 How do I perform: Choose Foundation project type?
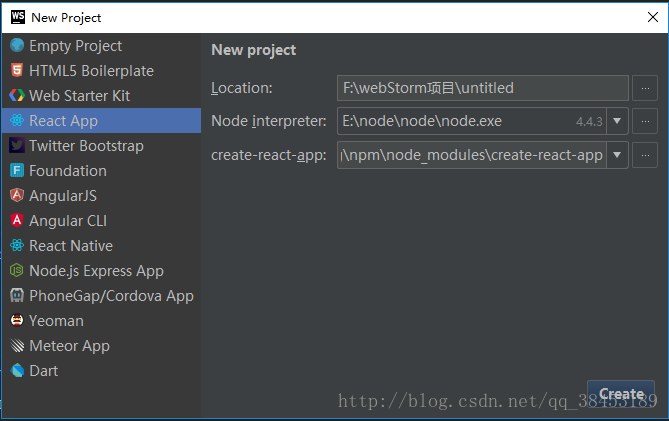(x=102, y=171)
